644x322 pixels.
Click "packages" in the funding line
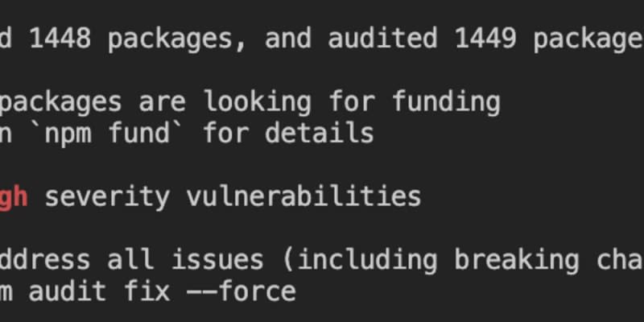tap(60, 102)
